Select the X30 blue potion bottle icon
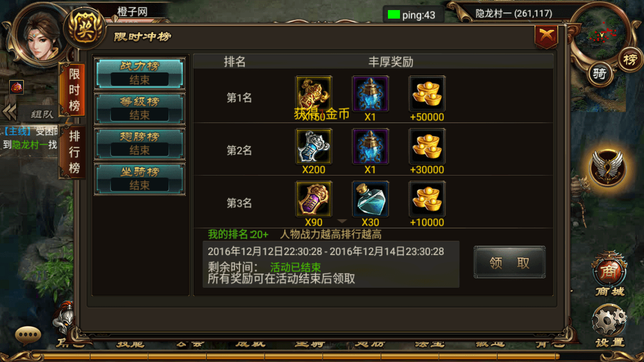The height and width of the screenshot is (362, 644). click(x=370, y=199)
